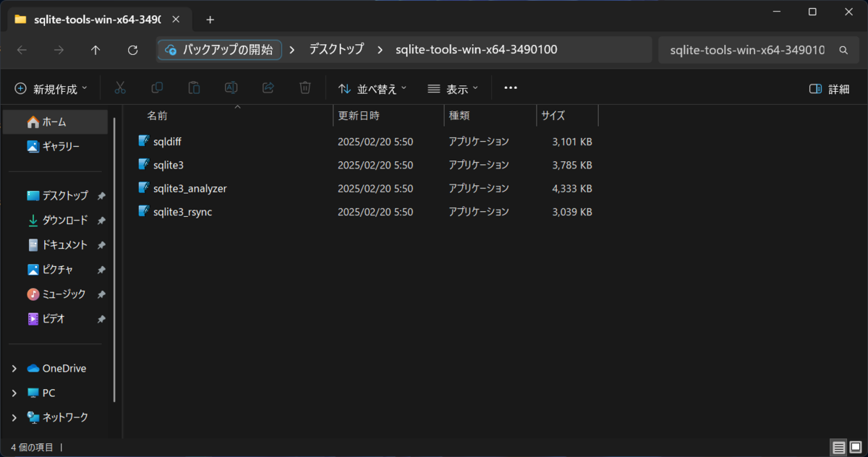Click the sqlite3_rsync application icon

click(144, 211)
